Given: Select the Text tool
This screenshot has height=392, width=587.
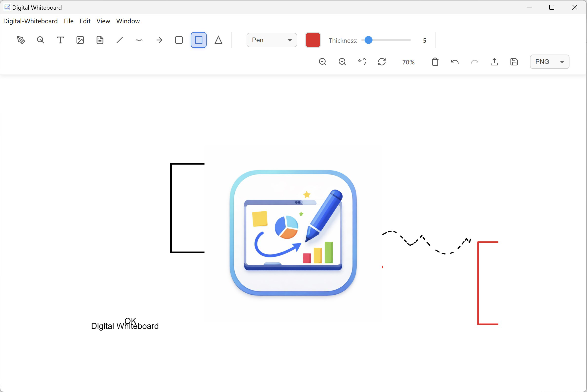Looking at the screenshot, I should [60, 40].
